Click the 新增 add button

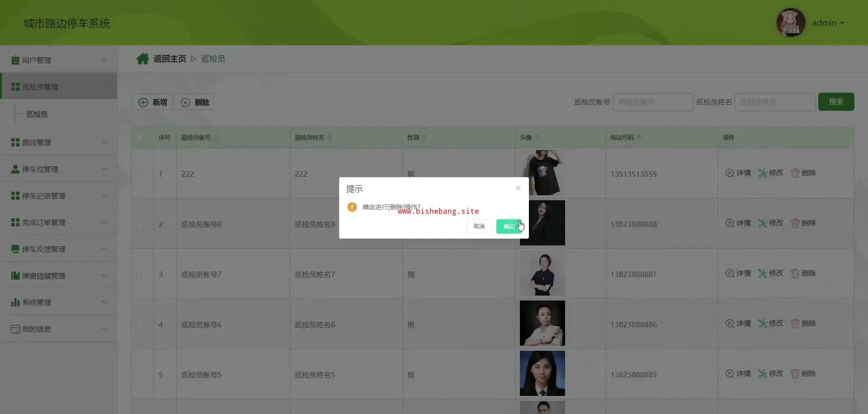153,102
